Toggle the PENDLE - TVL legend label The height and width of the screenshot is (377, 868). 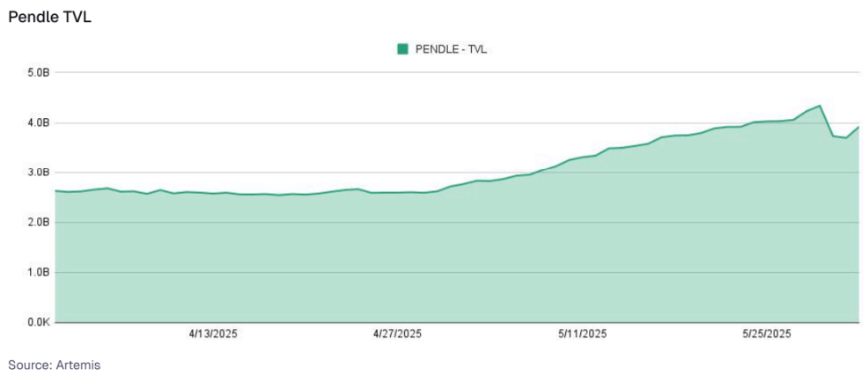451,49
